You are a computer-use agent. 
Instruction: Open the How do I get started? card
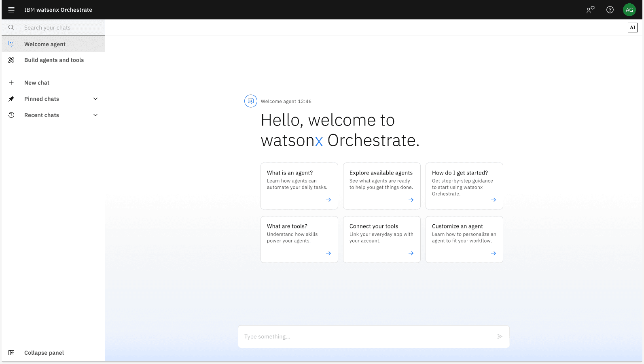[x=464, y=186]
